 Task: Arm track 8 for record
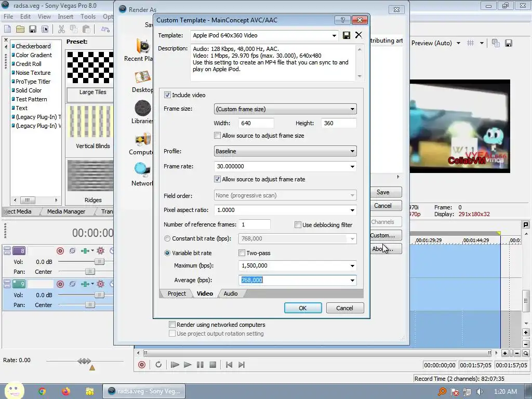point(60,251)
